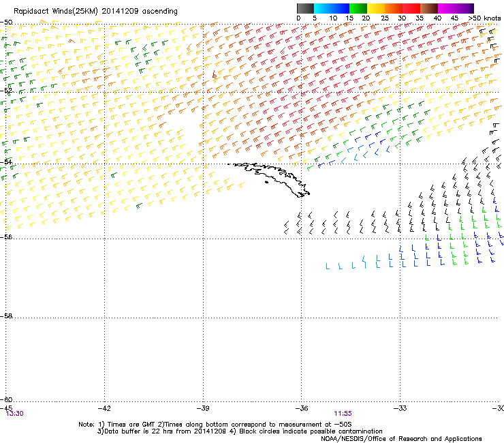Click the 'Rapidscat Winds(25KM) 20141209 ascending' title
The width and height of the screenshot is (504, 443).
tap(95, 12)
